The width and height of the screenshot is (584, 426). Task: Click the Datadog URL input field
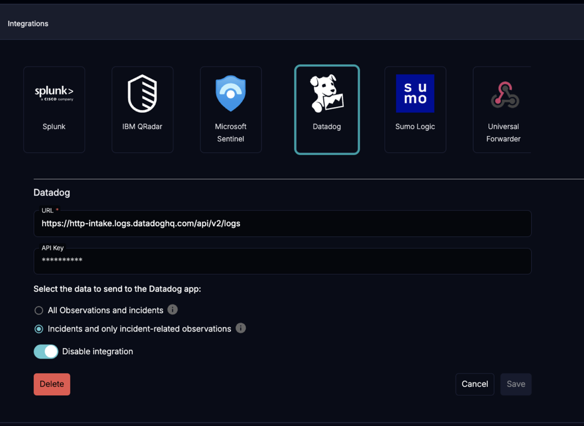[x=282, y=223]
